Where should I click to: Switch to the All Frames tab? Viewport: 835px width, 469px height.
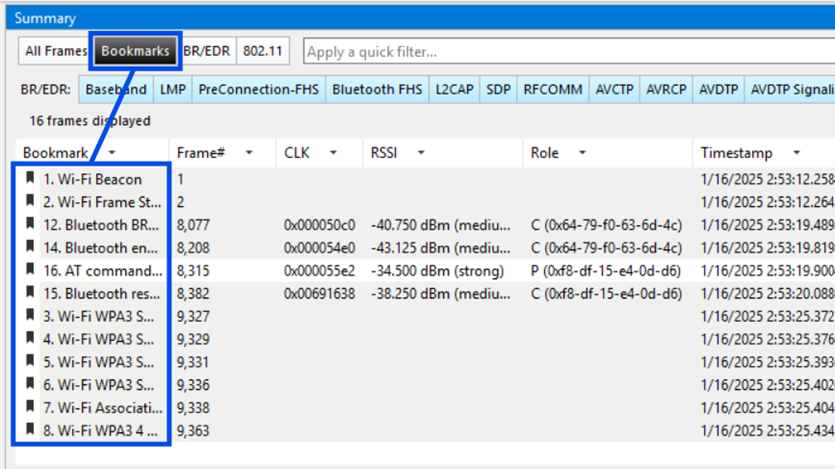[x=54, y=51]
